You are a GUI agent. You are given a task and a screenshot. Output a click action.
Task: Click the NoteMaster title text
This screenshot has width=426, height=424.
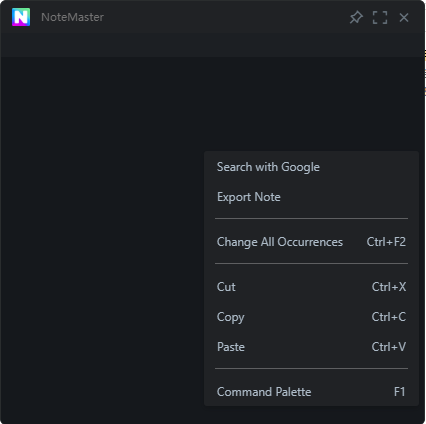pos(72,17)
